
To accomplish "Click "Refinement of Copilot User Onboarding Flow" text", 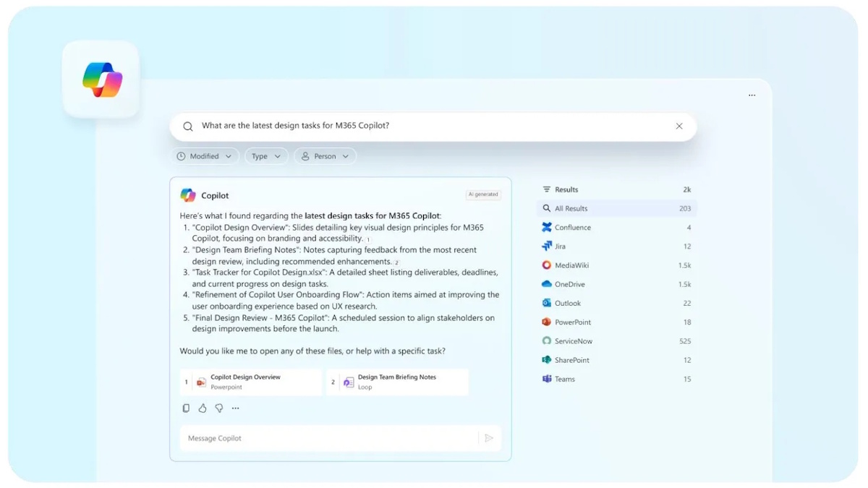I will point(279,295).
